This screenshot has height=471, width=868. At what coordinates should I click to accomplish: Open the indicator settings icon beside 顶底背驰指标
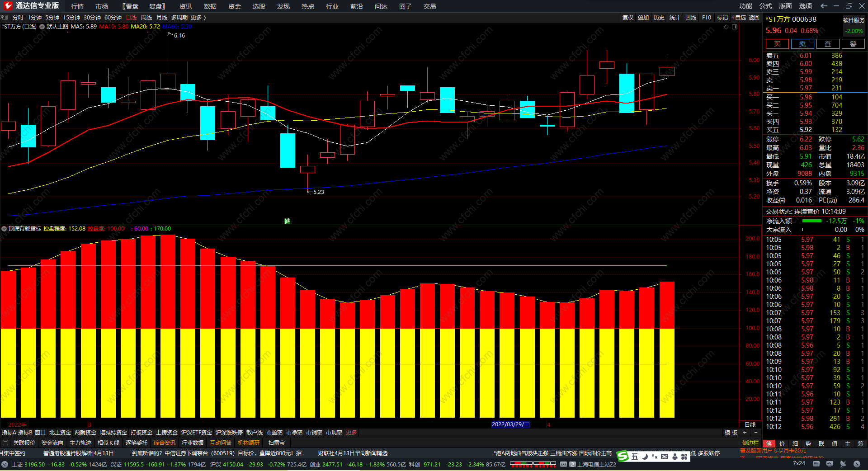pos(4,229)
